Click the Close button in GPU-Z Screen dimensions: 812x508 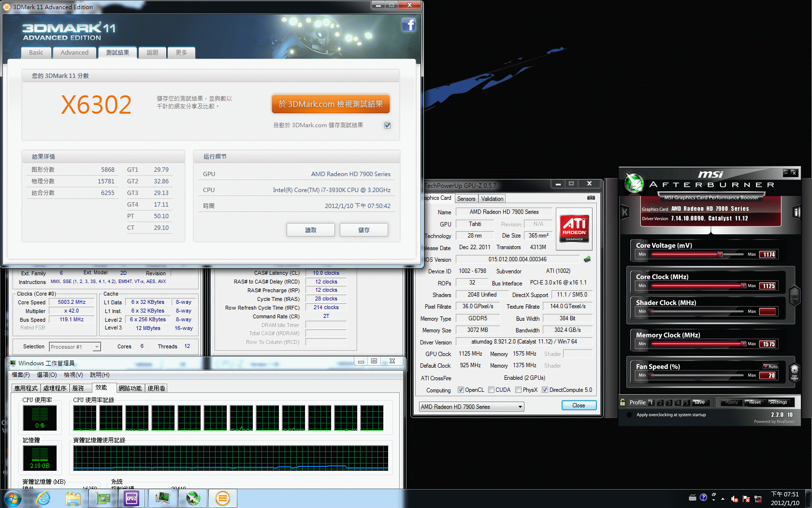click(579, 405)
